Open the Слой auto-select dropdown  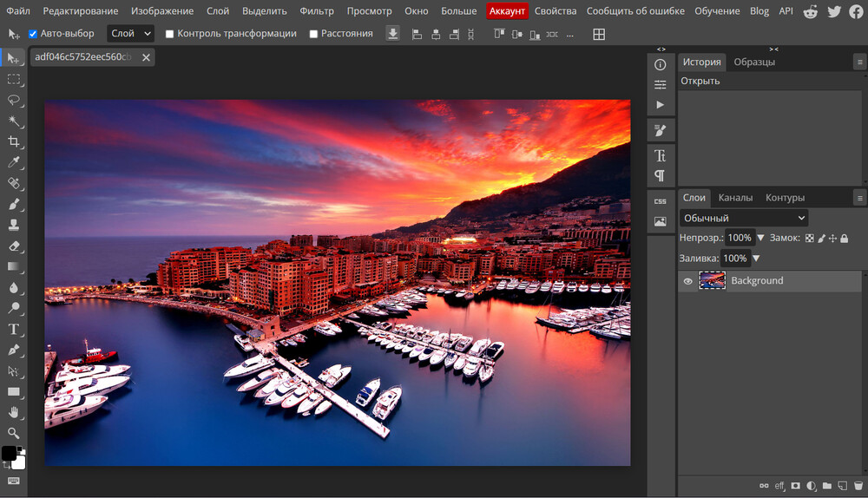(x=130, y=34)
